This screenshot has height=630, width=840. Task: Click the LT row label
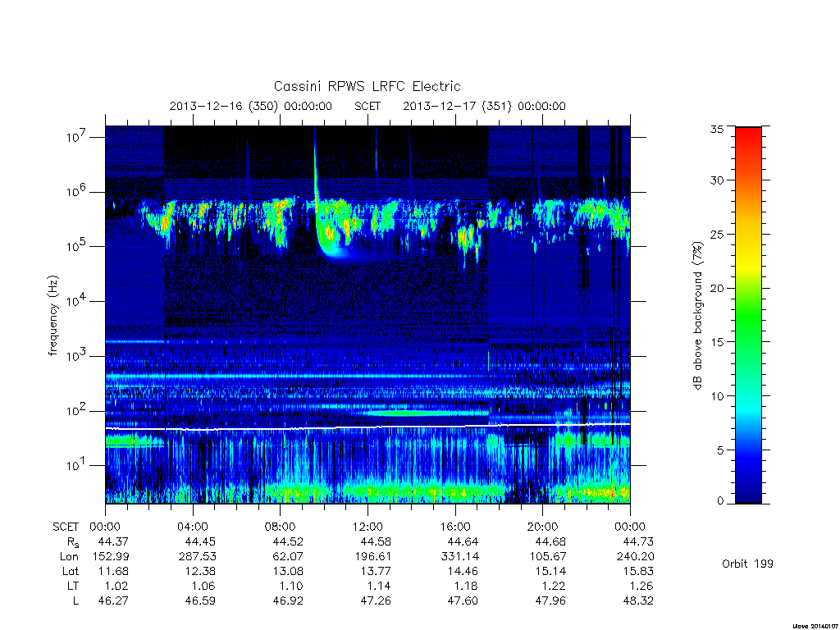tap(73, 586)
